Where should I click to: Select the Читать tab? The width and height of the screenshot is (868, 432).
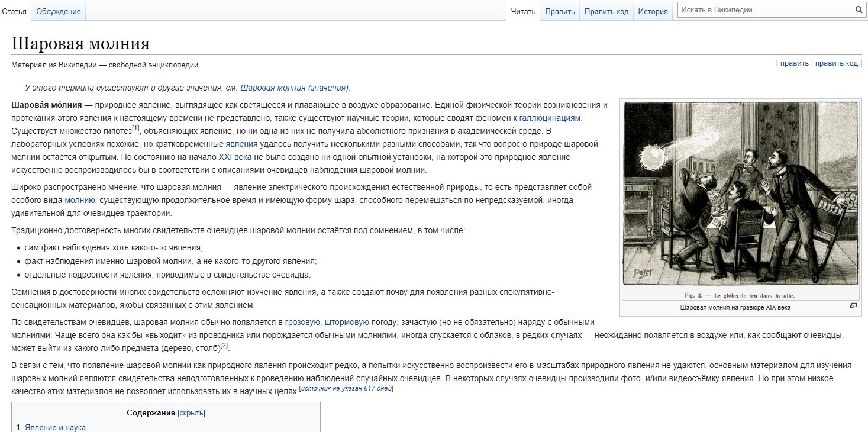(523, 11)
